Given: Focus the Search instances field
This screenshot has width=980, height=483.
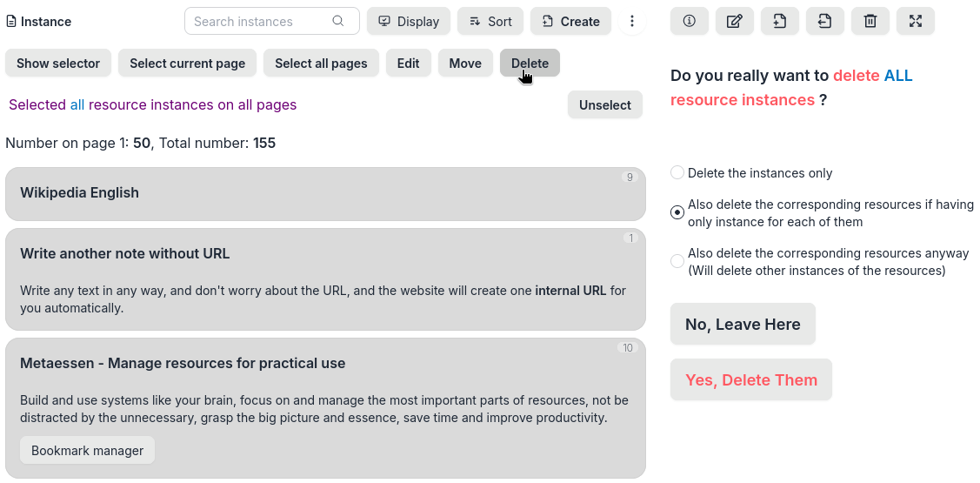Looking at the screenshot, I should coord(259,21).
